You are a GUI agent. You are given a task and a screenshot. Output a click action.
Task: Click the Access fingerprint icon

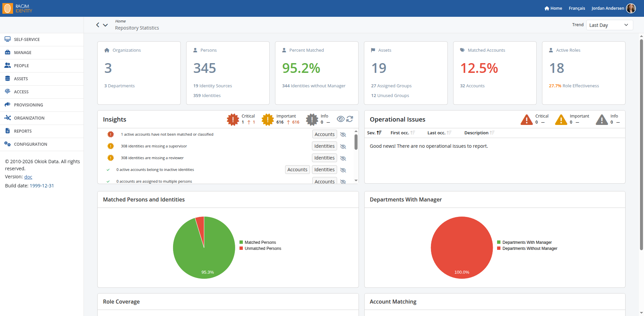[x=7, y=91]
